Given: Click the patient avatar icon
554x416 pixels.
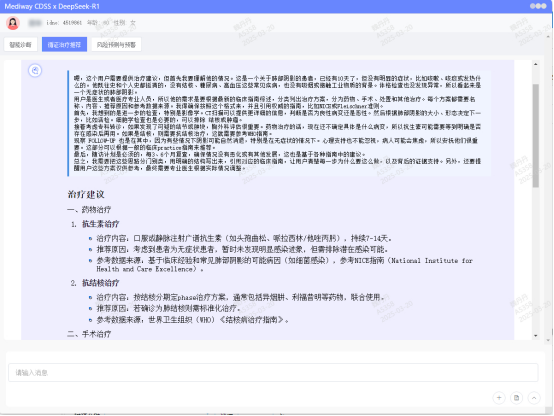Looking at the screenshot, I should point(13,23).
